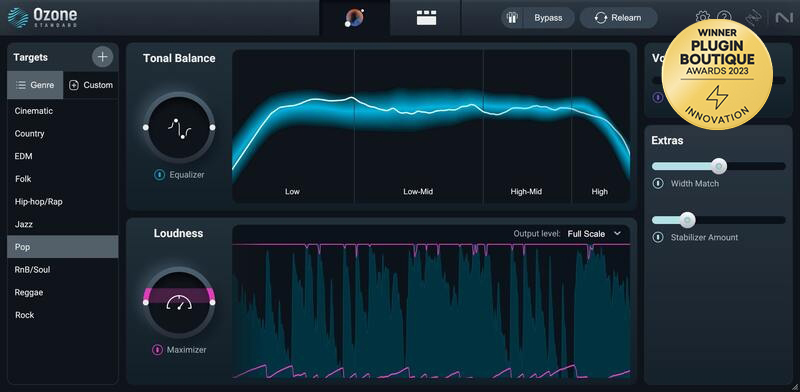Click the High band in tonal balance graph
This screenshot has height=392, width=800.
tap(599, 192)
